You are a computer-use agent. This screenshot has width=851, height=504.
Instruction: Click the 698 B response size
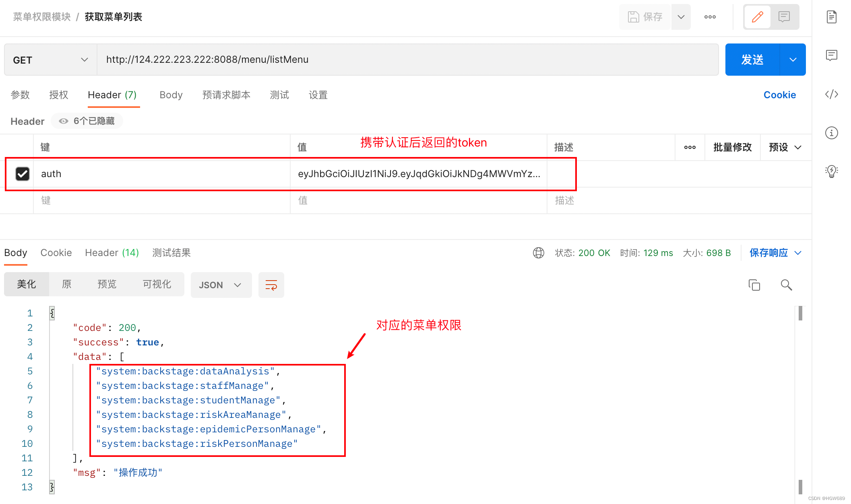tap(718, 253)
